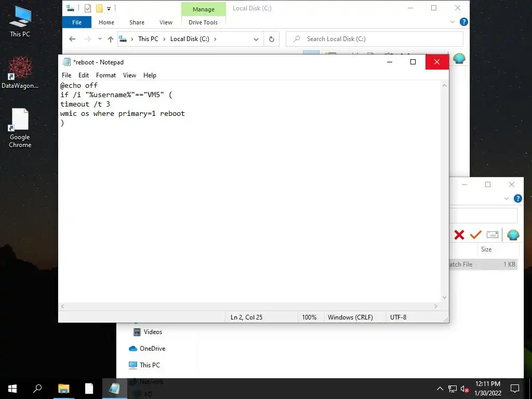The image size is (532, 399).
Task: Click the File Explorer taskbar icon
Action: 63,389
